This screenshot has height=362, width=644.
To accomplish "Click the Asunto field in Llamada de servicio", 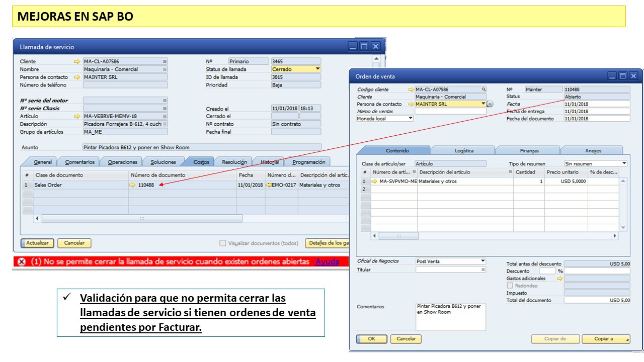I will [202, 147].
